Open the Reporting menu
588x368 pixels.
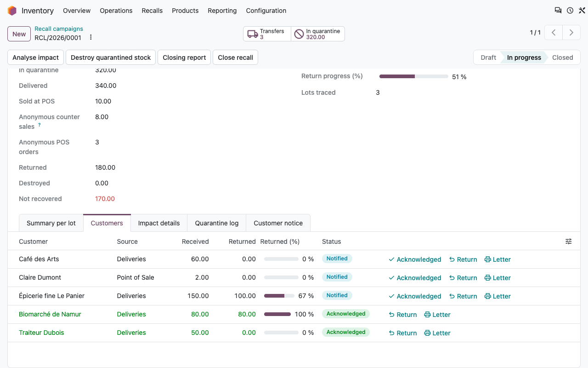point(222,11)
